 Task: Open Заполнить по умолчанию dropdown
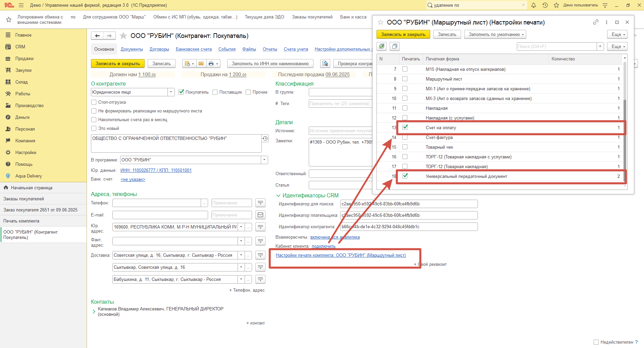(495, 34)
